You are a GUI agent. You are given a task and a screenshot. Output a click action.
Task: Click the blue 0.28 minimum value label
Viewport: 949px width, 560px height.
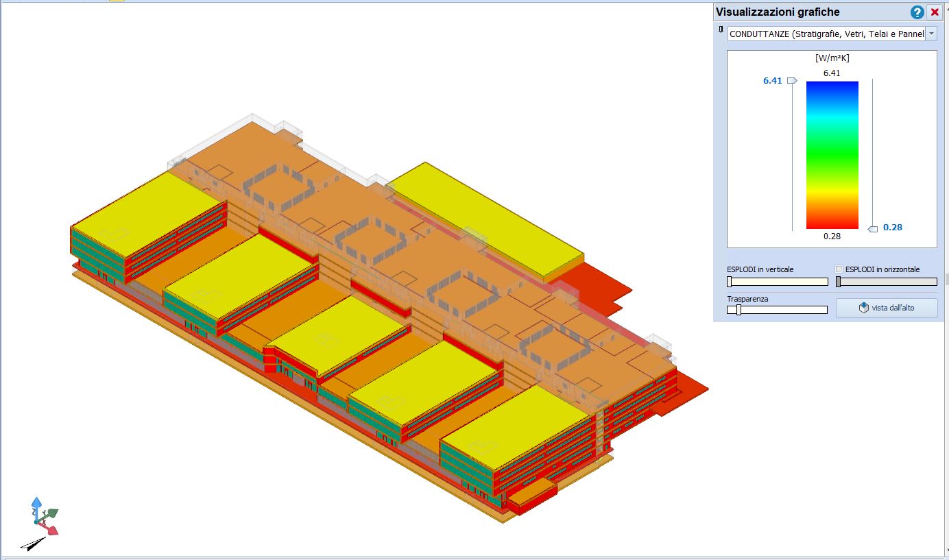(892, 228)
